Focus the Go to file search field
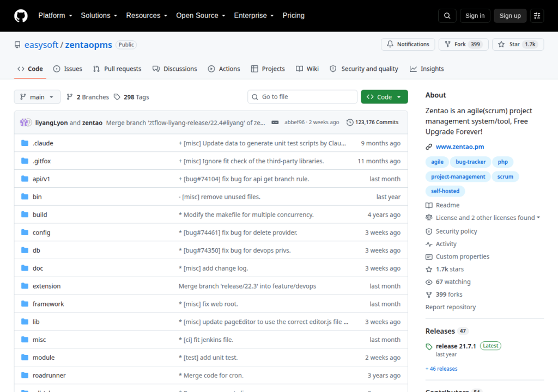Image resolution: width=558 pixels, height=392 pixels. click(302, 97)
